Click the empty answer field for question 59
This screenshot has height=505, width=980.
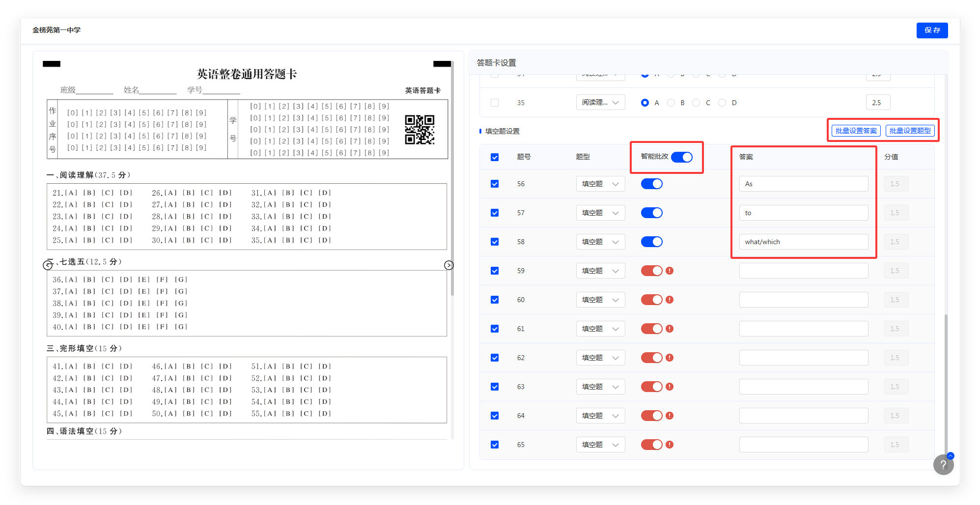(804, 271)
